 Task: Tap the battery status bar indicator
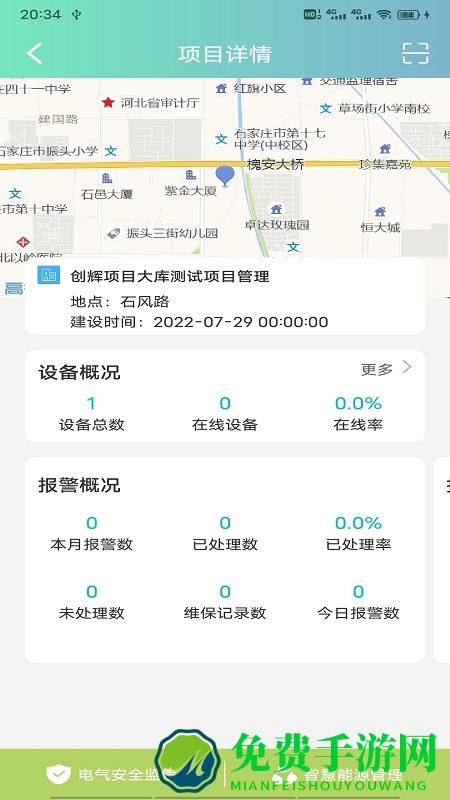tap(408, 15)
